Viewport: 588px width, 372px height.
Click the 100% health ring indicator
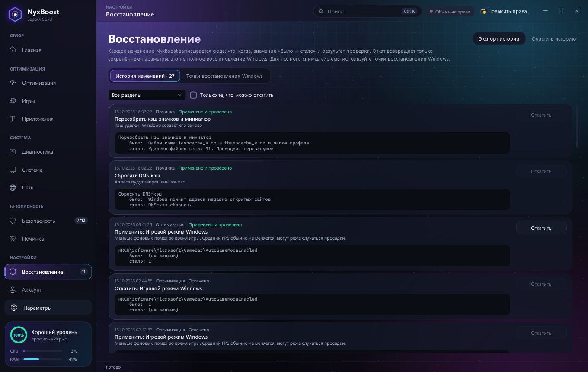click(19, 335)
